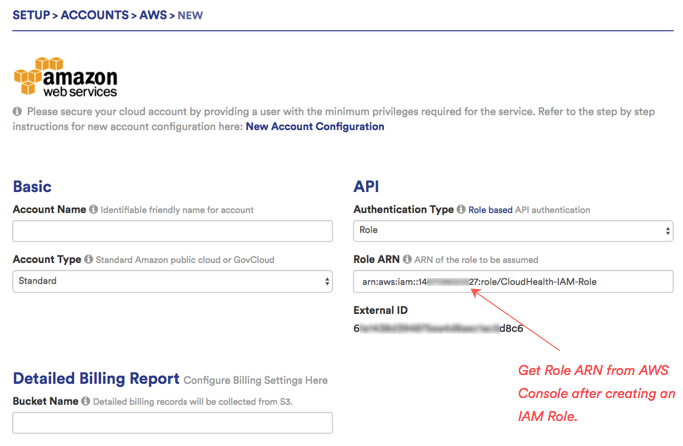683x446 pixels.
Task: Open the Account Type Standard dropdown
Action: (x=172, y=282)
